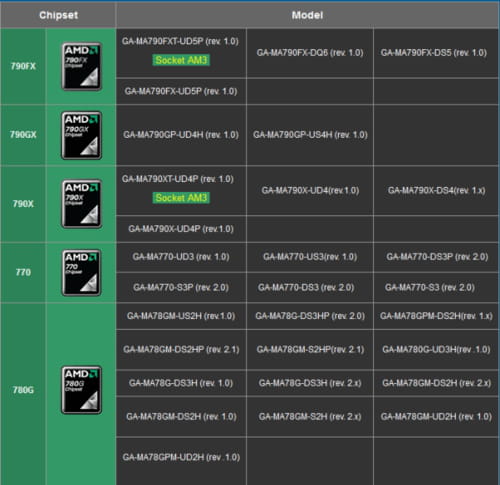Open GA-MA770-S3P (rev. 2.0) model
This screenshot has height=485, width=500.
click(x=181, y=287)
